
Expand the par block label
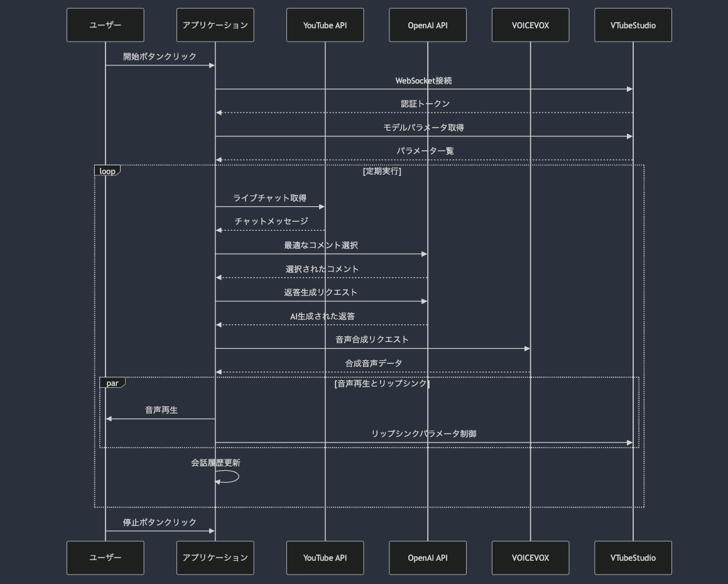[x=113, y=382]
